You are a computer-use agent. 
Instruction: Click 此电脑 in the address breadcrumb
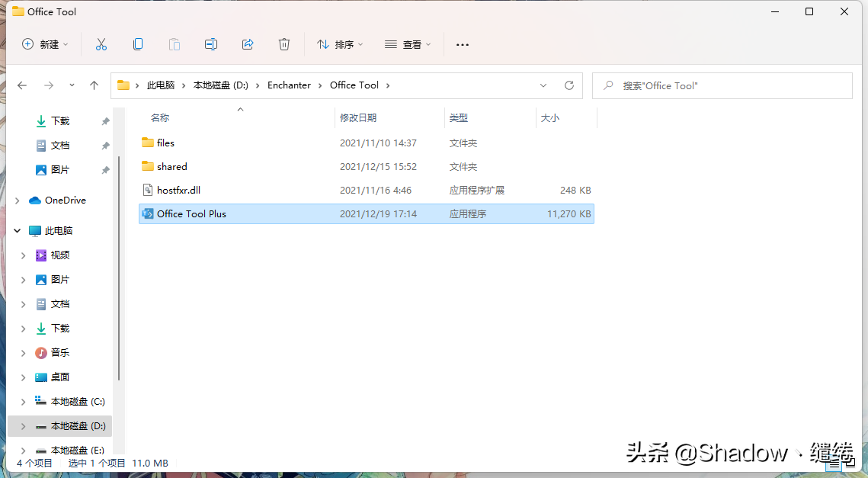[161, 85]
